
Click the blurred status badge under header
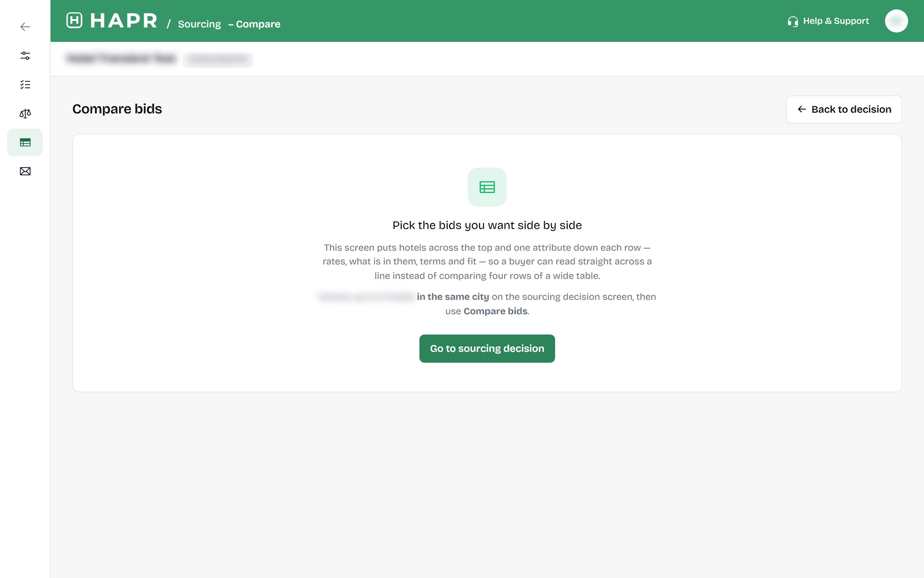[218, 60]
